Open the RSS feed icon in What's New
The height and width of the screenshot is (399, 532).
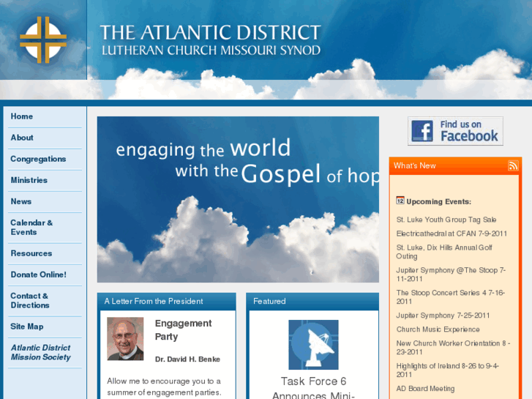[x=513, y=165]
